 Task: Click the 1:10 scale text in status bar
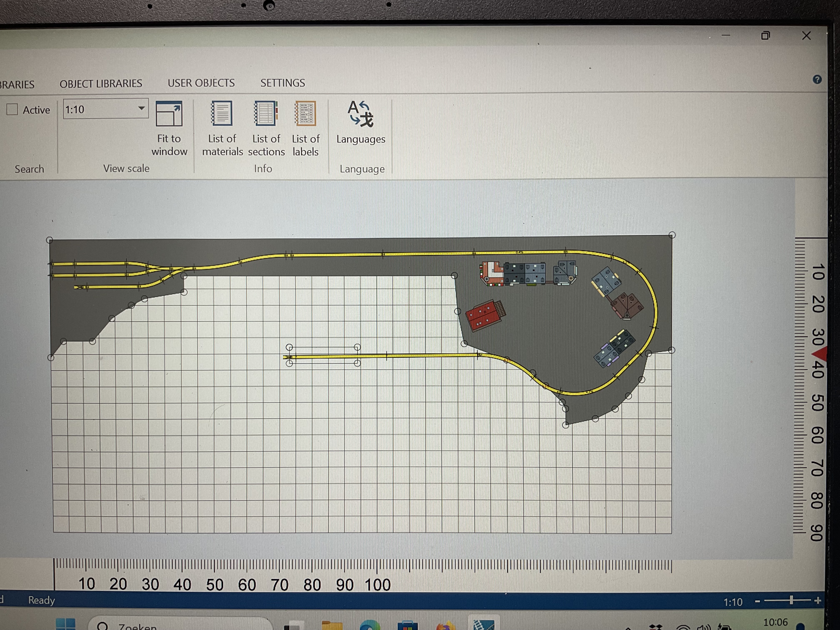tap(732, 602)
